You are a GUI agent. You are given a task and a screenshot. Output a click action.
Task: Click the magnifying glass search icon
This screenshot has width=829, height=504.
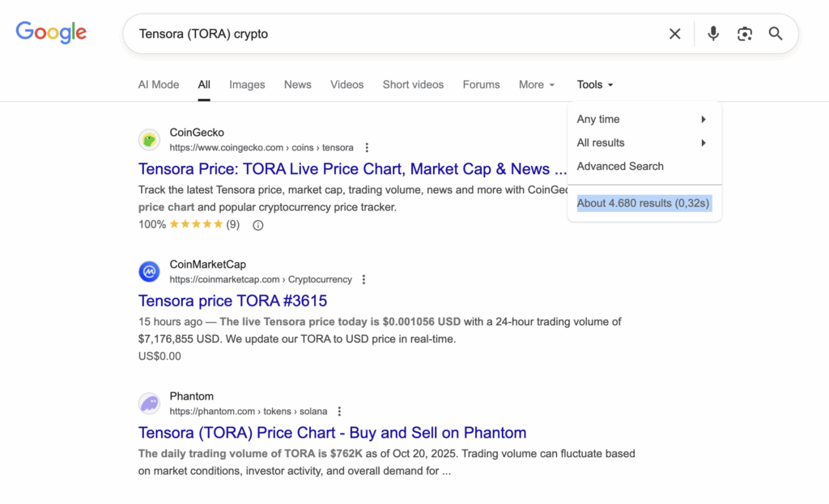coord(776,34)
